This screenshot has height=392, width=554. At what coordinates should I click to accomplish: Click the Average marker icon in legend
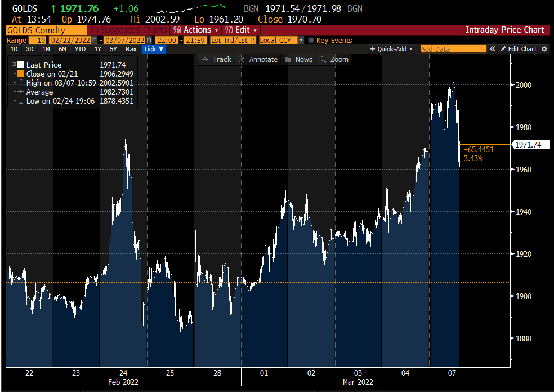(x=21, y=92)
